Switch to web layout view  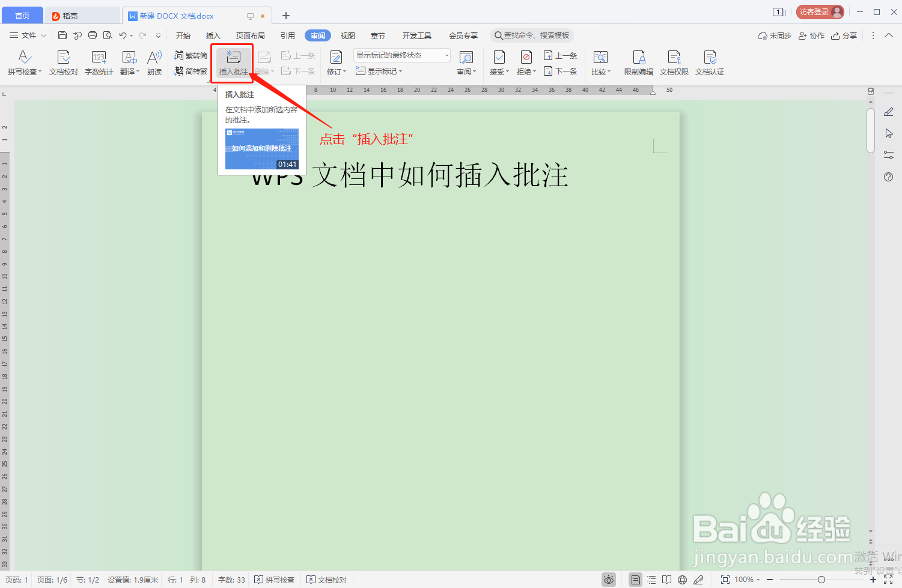[x=682, y=580]
